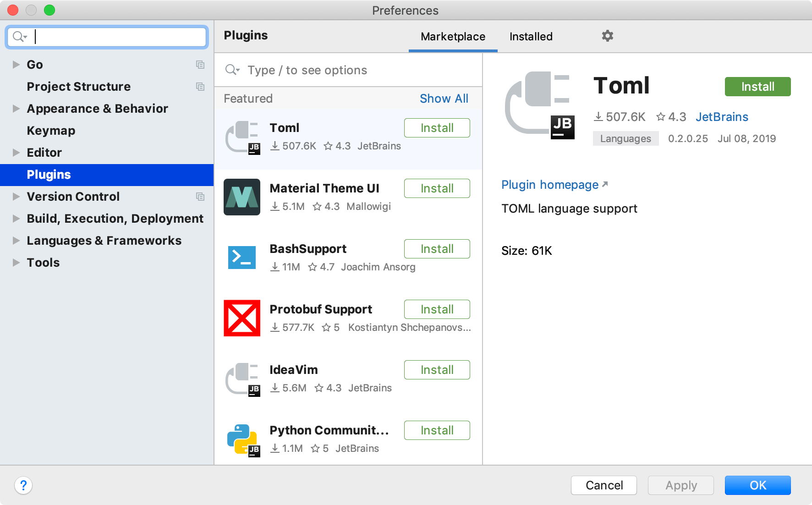Install the Material Theme UI plugin
This screenshot has height=505, width=812.
point(437,188)
